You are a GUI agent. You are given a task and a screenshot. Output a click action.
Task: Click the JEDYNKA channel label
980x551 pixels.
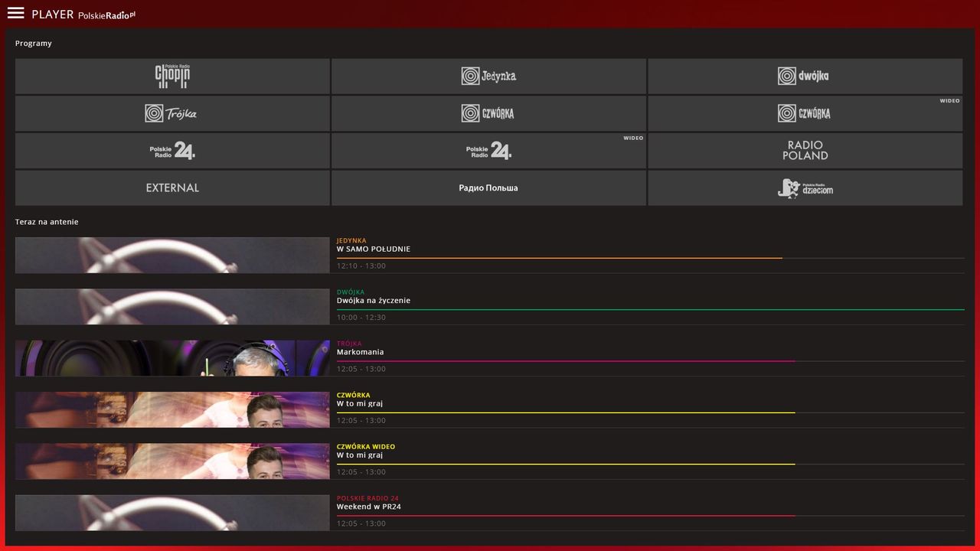(x=351, y=241)
